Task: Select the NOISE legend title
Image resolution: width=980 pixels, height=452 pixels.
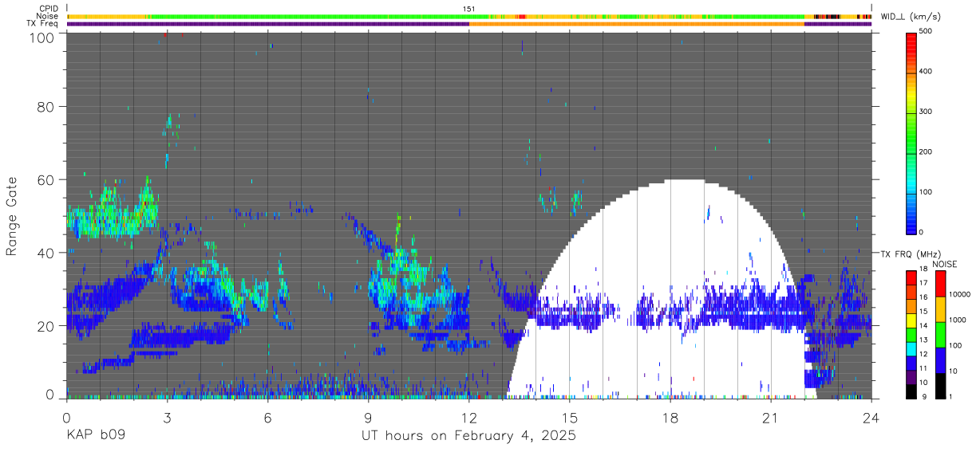Action: click(944, 263)
